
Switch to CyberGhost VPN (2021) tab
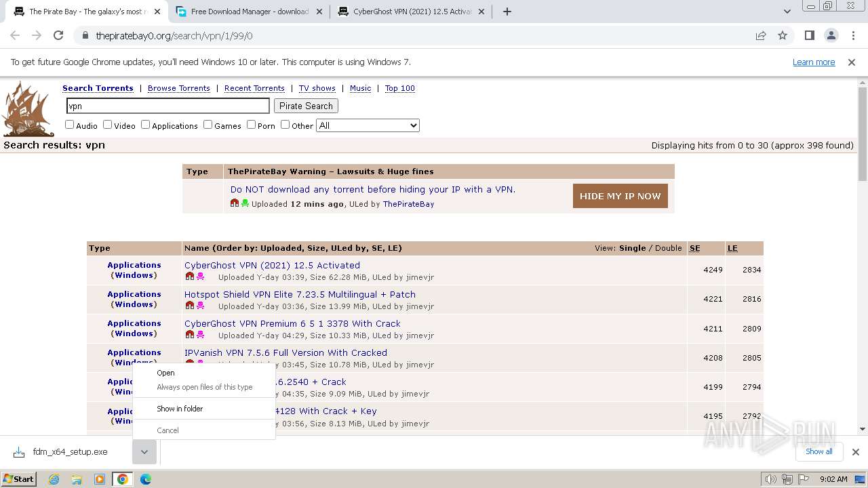[412, 12]
